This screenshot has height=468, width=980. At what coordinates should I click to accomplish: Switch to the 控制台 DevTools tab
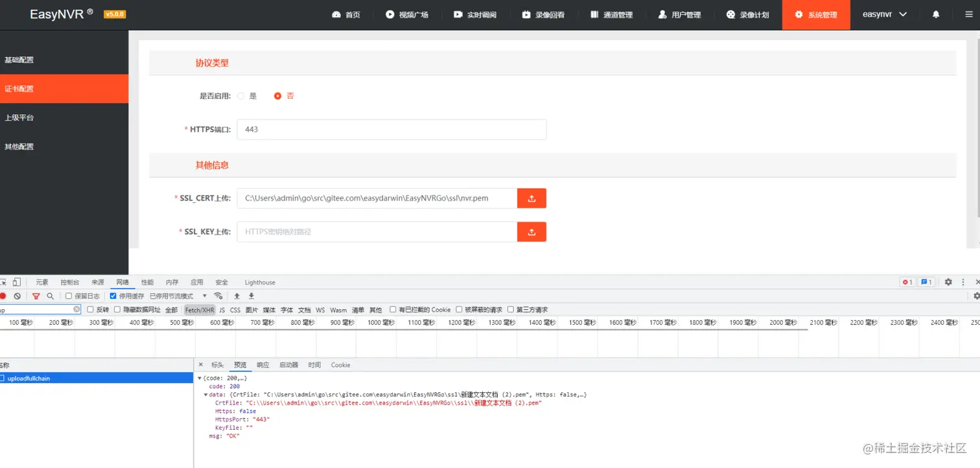[x=70, y=282]
